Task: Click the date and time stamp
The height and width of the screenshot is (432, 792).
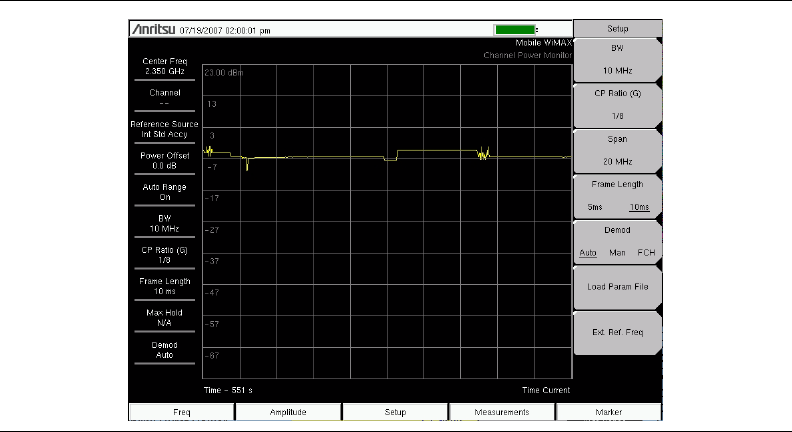Action: tap(225, 31)
